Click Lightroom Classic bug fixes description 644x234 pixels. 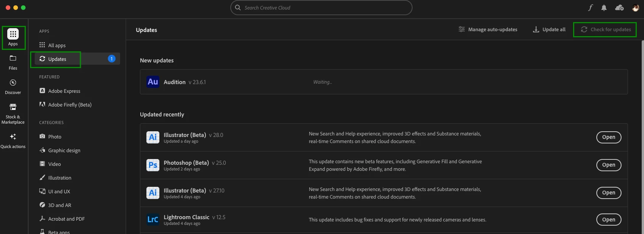397,220
